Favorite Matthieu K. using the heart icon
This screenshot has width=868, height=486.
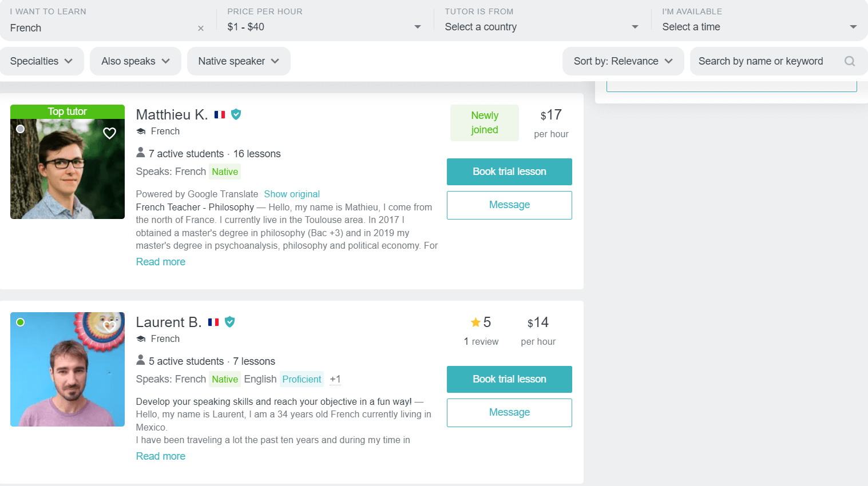click(109, 133)
